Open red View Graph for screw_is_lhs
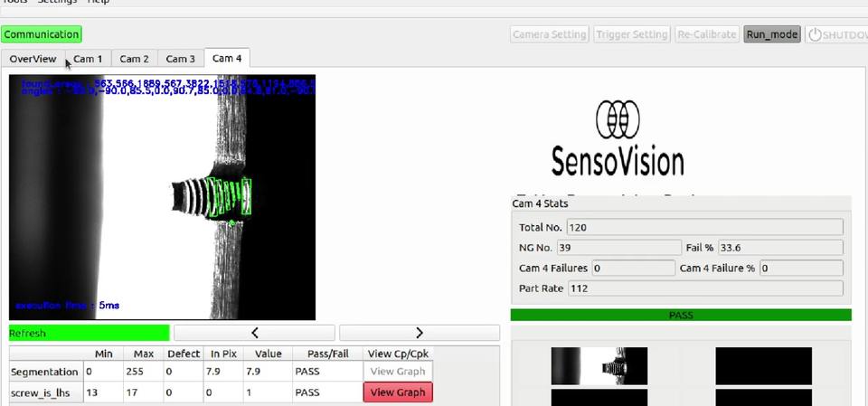Image resolution: width=868 pixels, height=406 pixels. [398, 392]
